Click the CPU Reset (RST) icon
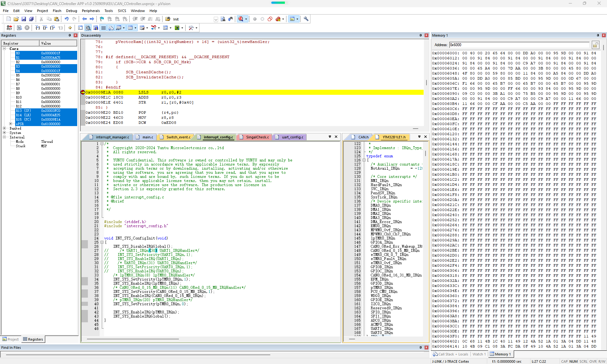Image resolution: width=607 pixels, height=364 pixels. (x=9, y=28)
